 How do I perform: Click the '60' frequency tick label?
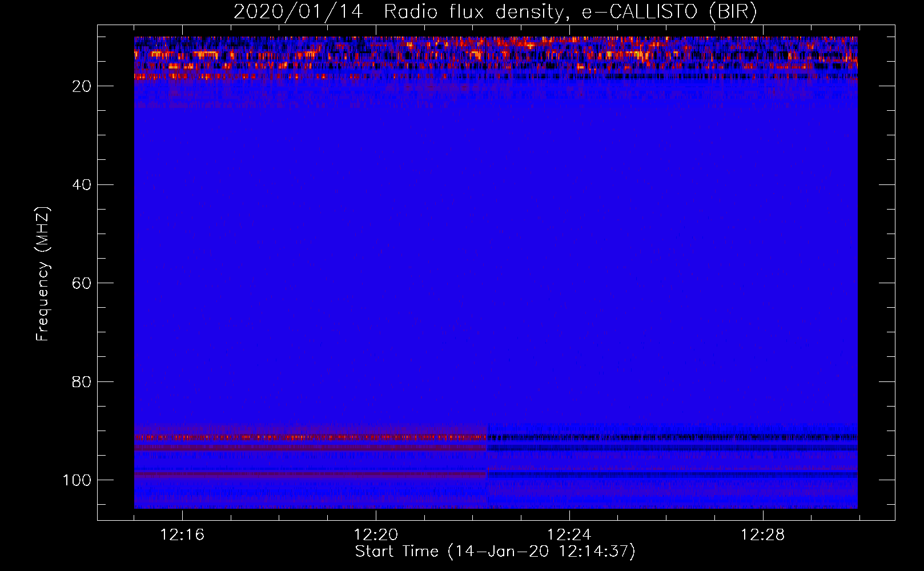[82, 284]
